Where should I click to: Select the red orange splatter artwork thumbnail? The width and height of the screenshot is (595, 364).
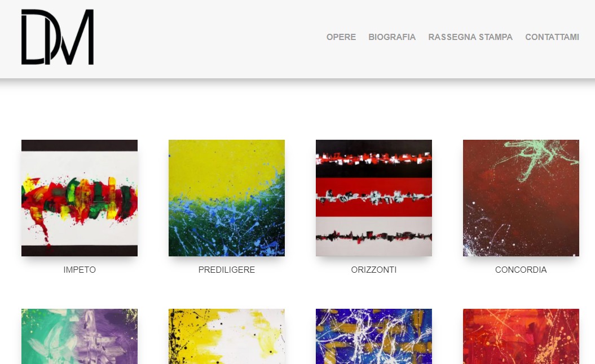(x=521, y=336)
